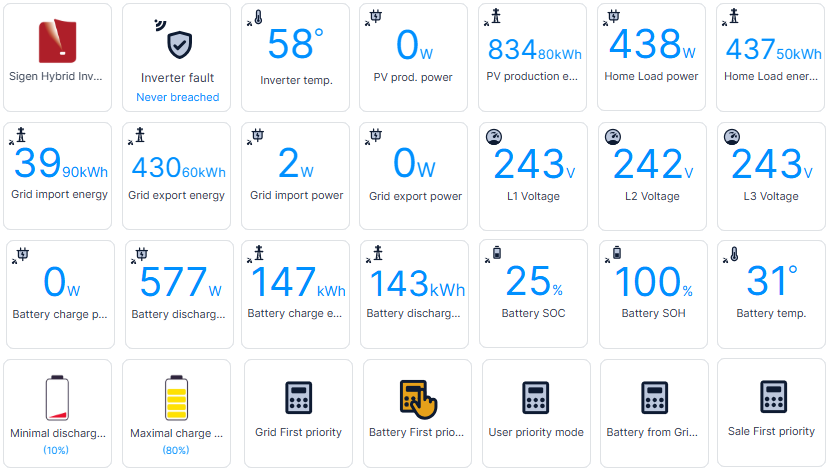Open Grid import energy tile

click(x=59, y=175)
